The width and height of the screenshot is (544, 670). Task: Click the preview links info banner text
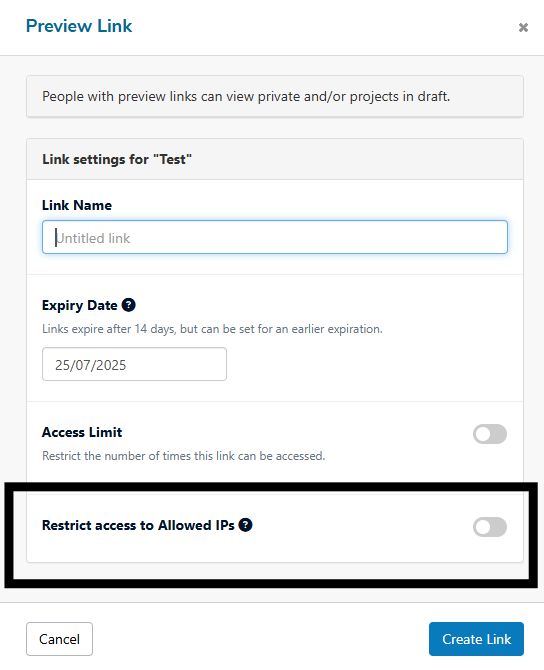[x=246, y=97]
